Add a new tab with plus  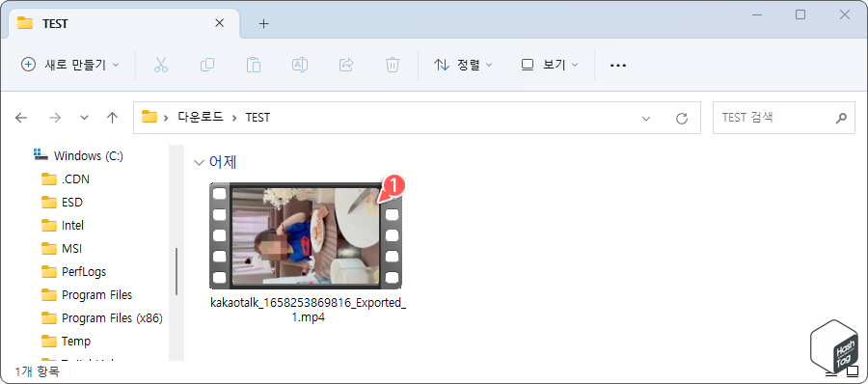pos(264,24)
